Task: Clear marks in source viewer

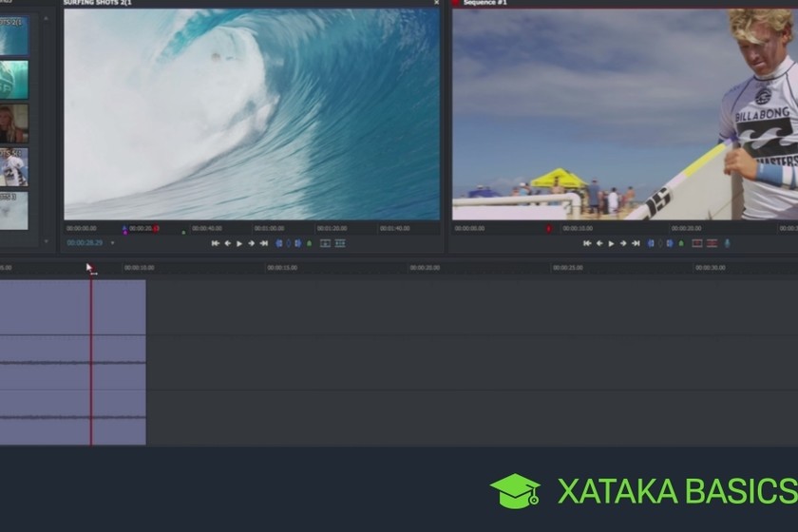Action: tap(289, 243)
